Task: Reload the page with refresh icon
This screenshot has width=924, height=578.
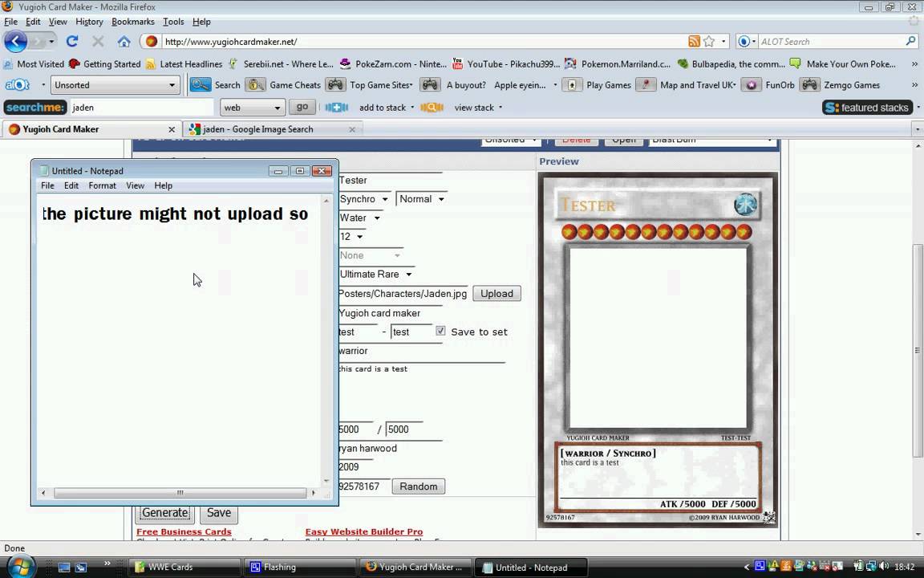Action: (72, 41)
